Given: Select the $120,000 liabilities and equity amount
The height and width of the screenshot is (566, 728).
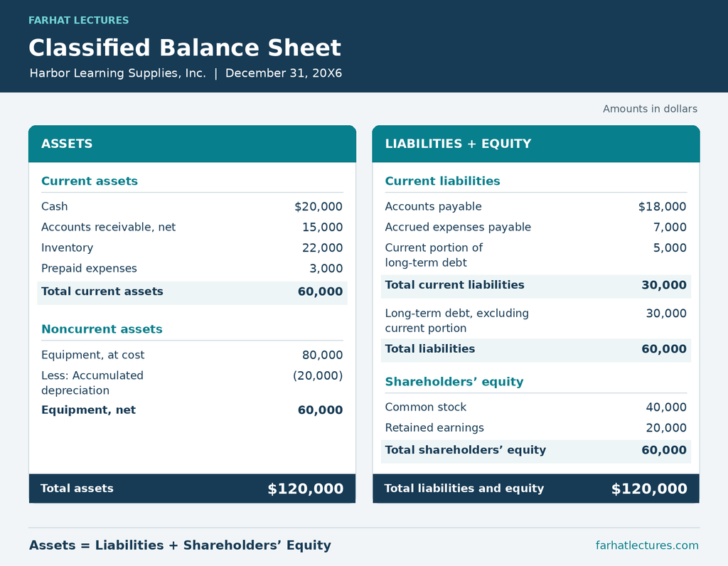Looking at the screenshot, I should [649, 489].
